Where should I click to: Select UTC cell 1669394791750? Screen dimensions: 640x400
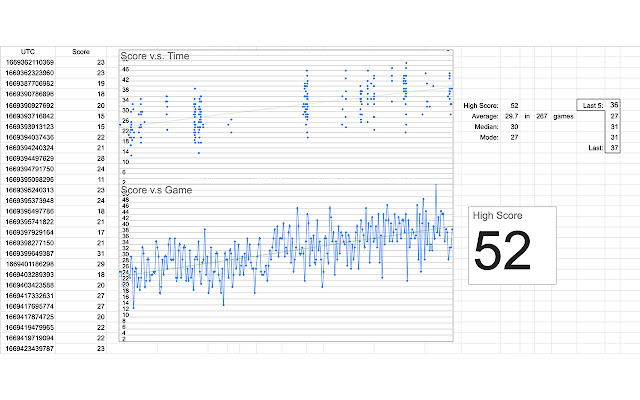click(28, 169)
